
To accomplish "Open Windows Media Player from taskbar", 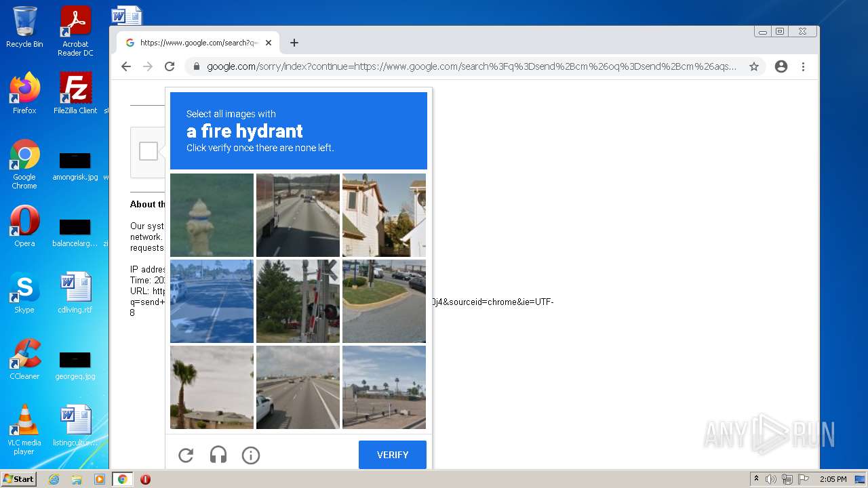I will (99, 479).
